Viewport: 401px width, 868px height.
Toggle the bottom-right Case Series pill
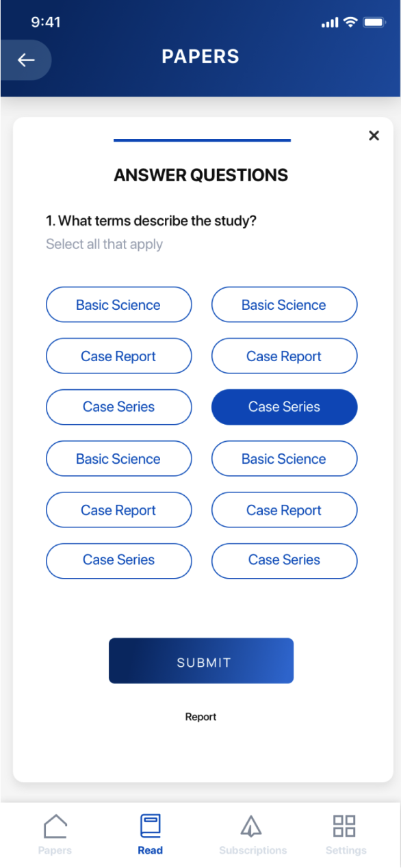tap(284, 561)
